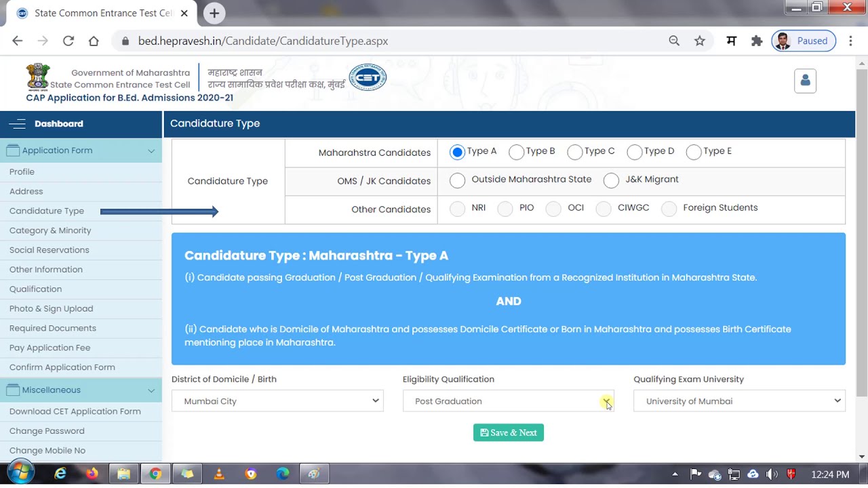Reload the page using the refresh icon
868x488 pixels.
68,41
